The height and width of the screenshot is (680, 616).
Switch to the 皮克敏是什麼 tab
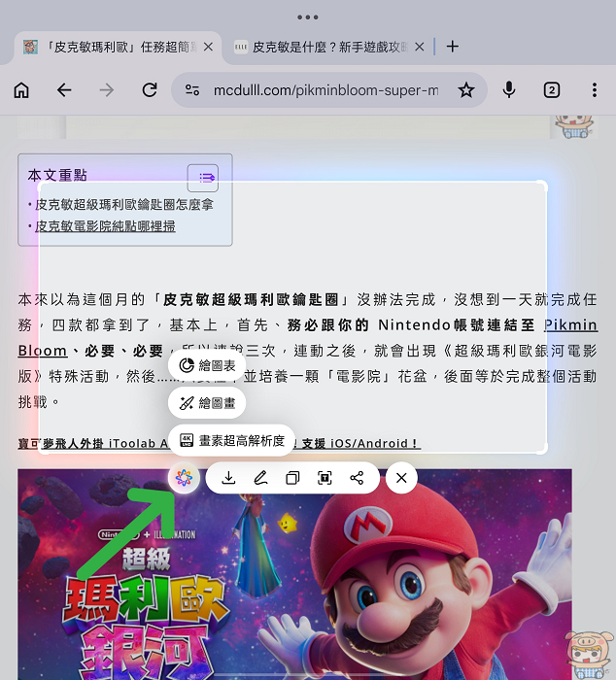coord(325,47)
